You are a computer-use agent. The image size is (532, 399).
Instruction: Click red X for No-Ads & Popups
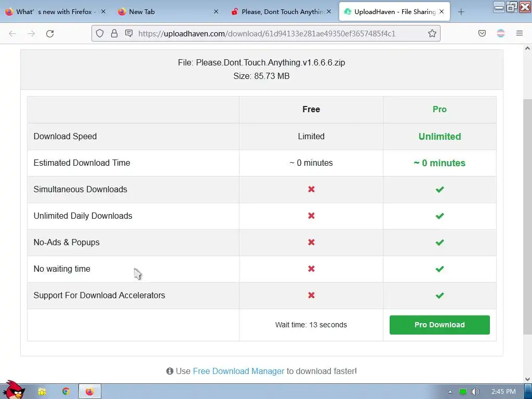click(311, 242)
